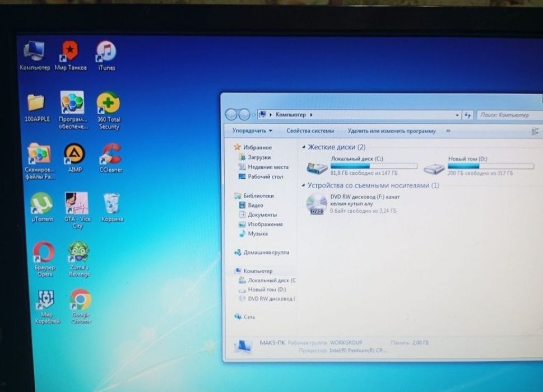Select the Локальный диск (C:) drive
Viewport: 543px width, 392px height.
point(362,166)
